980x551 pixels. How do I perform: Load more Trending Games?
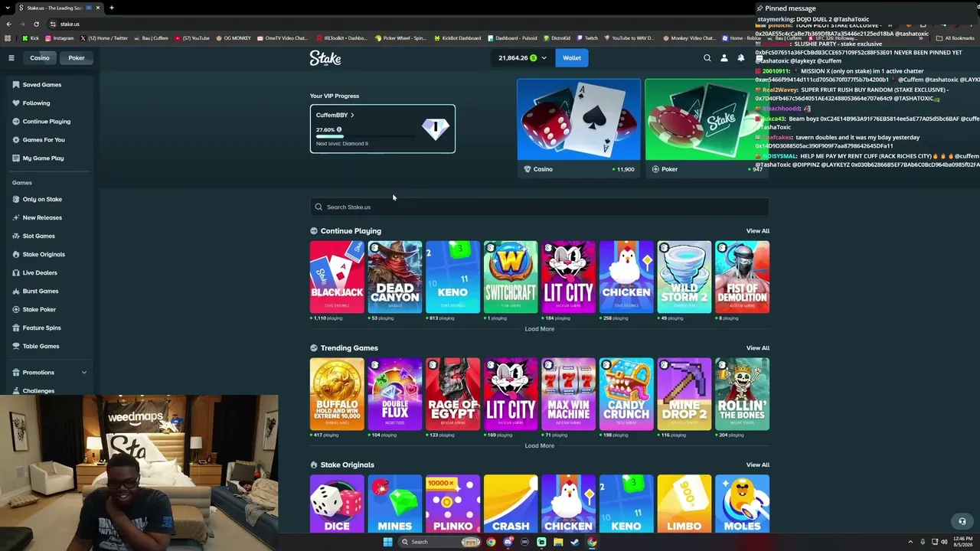click(540, 446)
